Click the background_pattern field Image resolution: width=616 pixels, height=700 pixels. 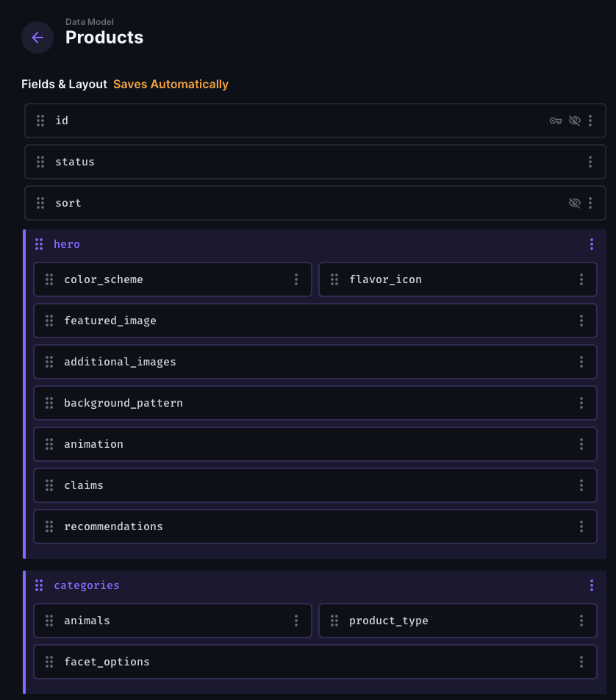(x=315, y=403)
